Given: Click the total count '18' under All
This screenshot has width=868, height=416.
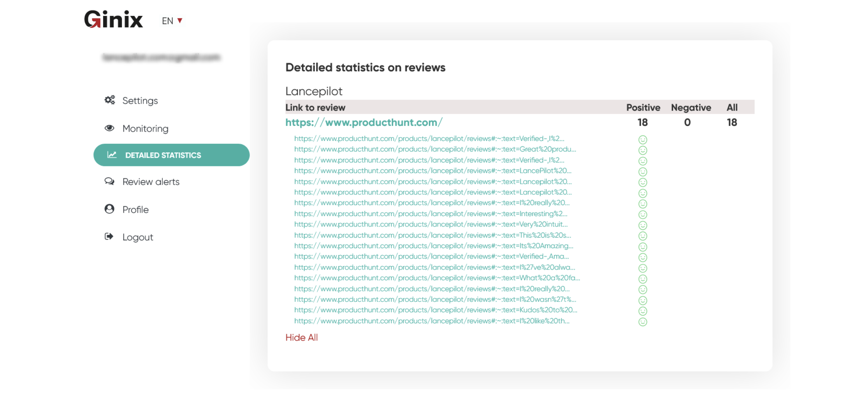Looking at the screenshot, I should point(732,122).
